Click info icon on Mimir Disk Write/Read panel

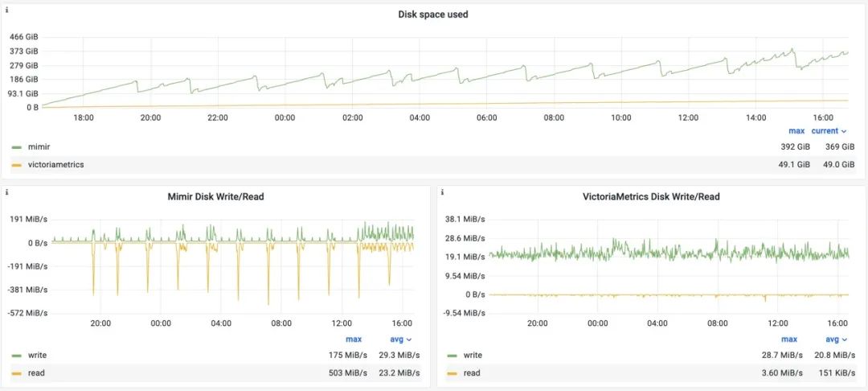pos(6,191)
